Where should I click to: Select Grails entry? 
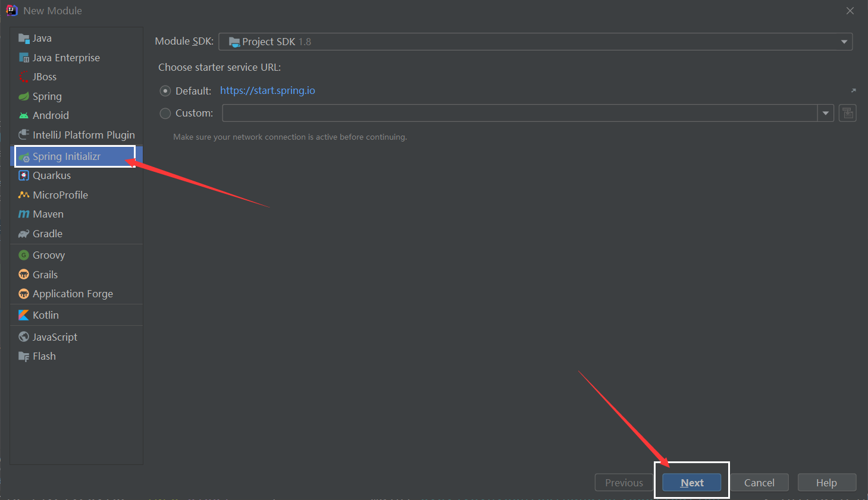[x=77, y=275]
